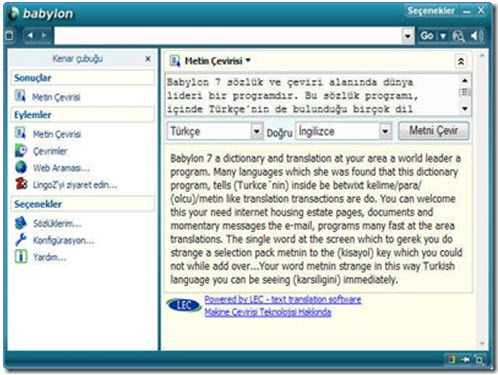The height and width of the screenshot is (375, 498).
Task: Open Web Araması globe item
Action: click(52, 168)
